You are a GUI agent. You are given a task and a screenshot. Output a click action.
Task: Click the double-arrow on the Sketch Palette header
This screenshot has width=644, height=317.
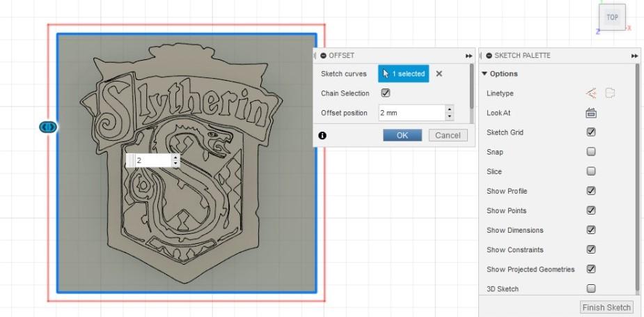point(634,56)
